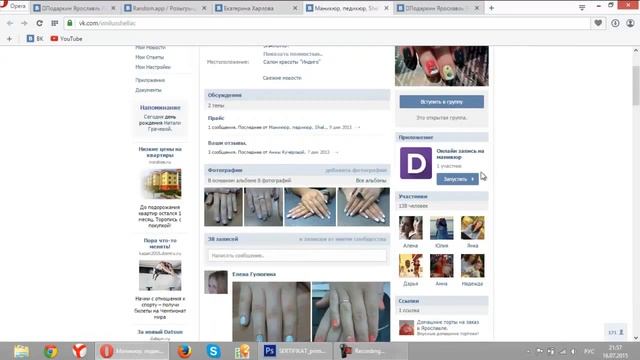The height and width of the screenshot is (360, 640).
Task: Open the purple D application icon
Action: coord(416,163)
